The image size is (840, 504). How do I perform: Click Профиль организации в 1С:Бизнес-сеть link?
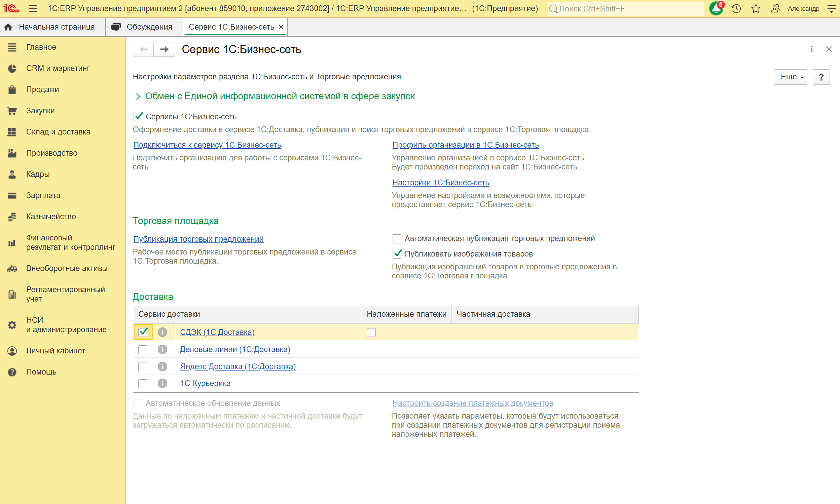click(x=466, y=145)
